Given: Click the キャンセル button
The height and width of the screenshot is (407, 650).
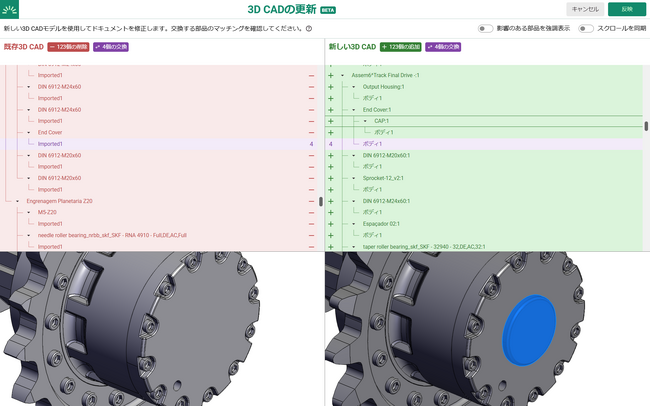Looking at the screenshot, I should [585, 9].
